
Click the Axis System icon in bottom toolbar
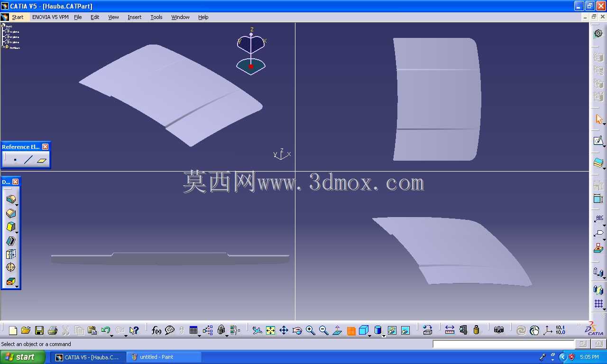pos(547,330)
